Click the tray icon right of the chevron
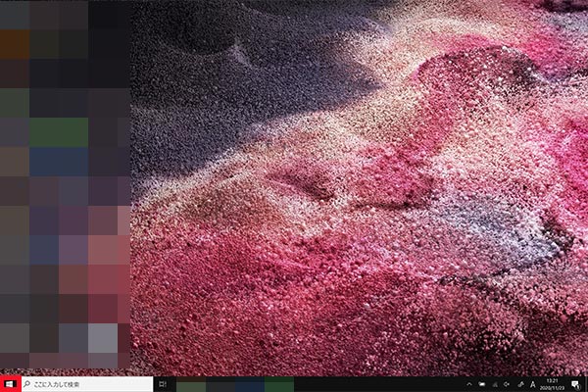The height and width of the screenshot is (392, 588). (x=481, y=384)
